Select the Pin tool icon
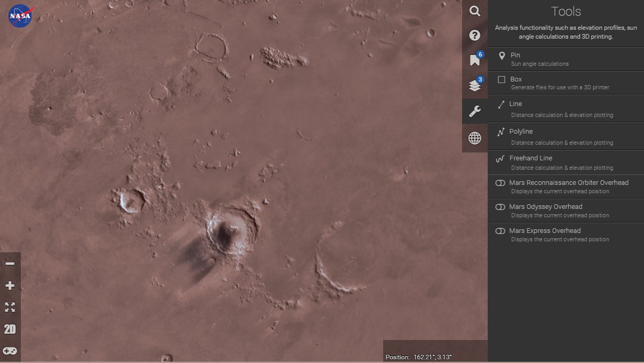644x363 pixels. [502, 55]
